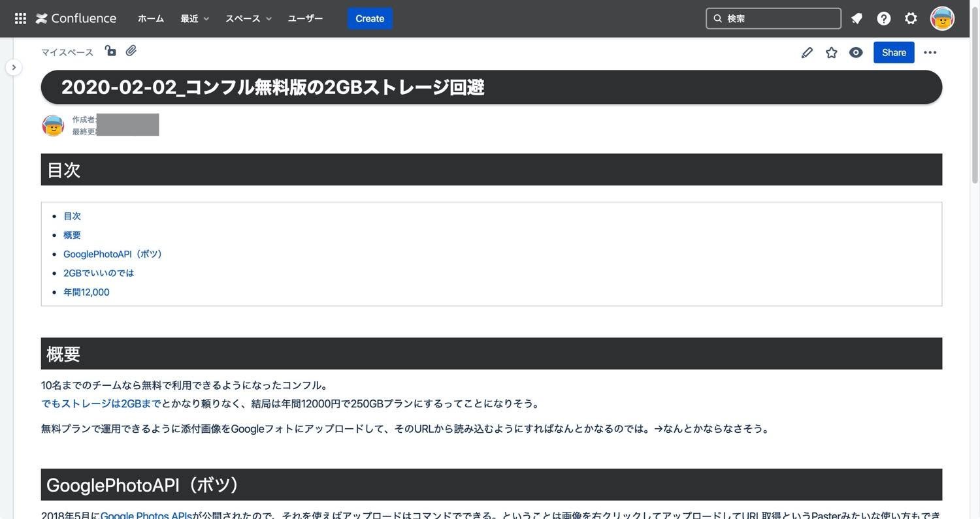Image resolution: width=980 pixels, height=519 pixels.
Task: Open the でもストレージは2GBまで link
Action: tap(101, 403)
